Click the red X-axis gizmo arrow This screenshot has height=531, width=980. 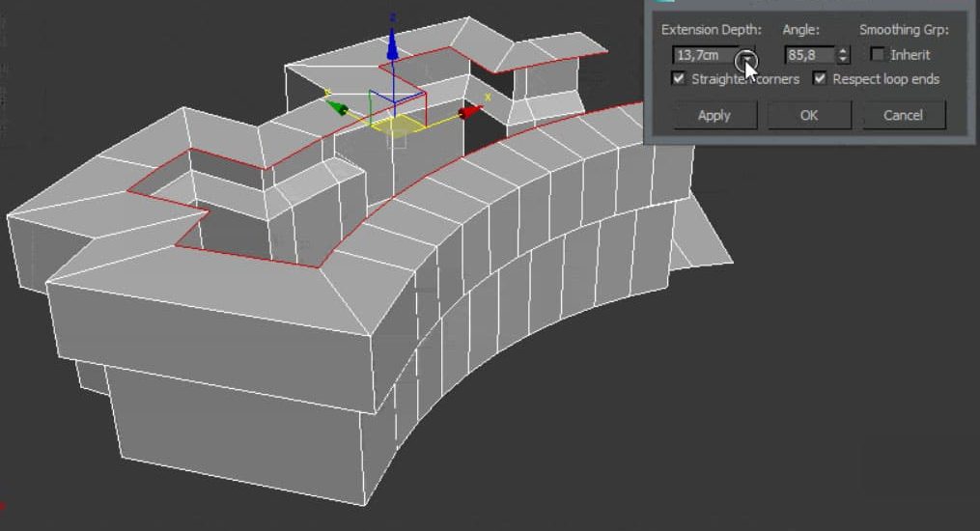click(469, 113)
